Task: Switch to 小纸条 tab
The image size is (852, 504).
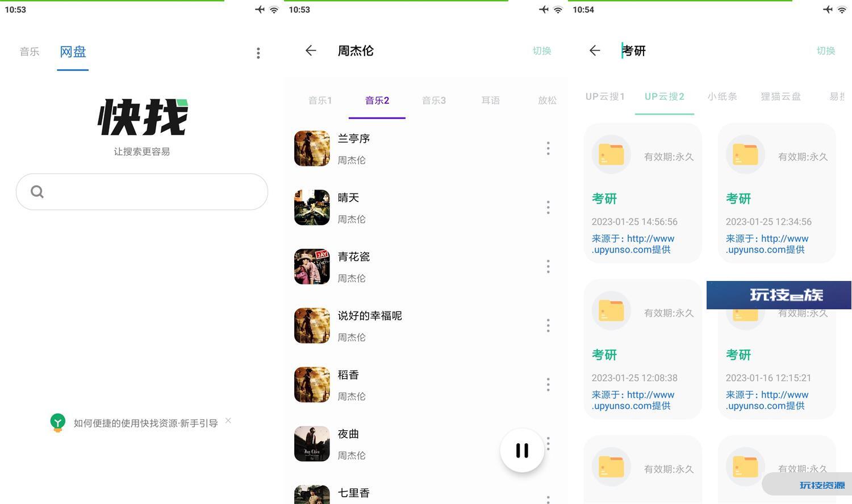Action: tap(722, 96)
